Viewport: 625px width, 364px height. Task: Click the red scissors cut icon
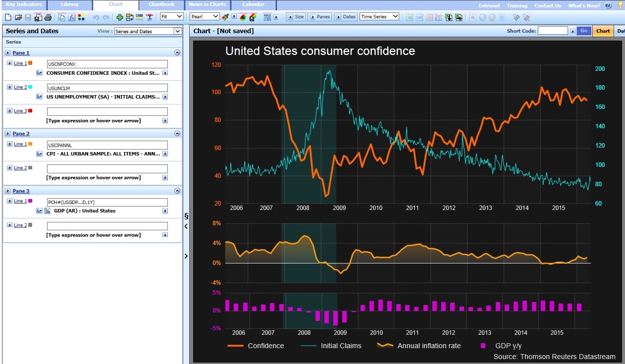click(x=150, y=17)
